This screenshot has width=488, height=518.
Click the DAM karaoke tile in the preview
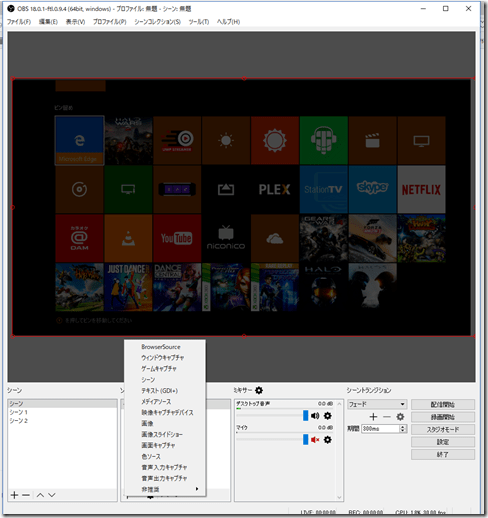click(79, 238)
